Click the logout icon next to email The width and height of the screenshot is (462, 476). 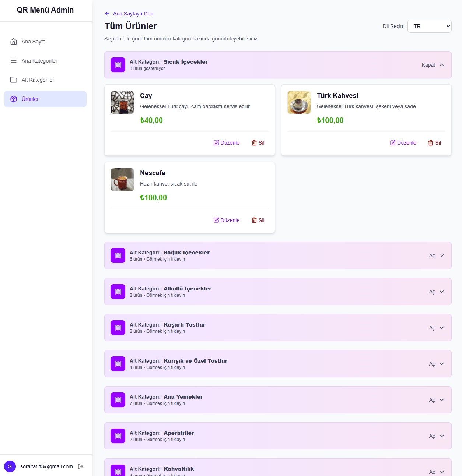point(81,466)
